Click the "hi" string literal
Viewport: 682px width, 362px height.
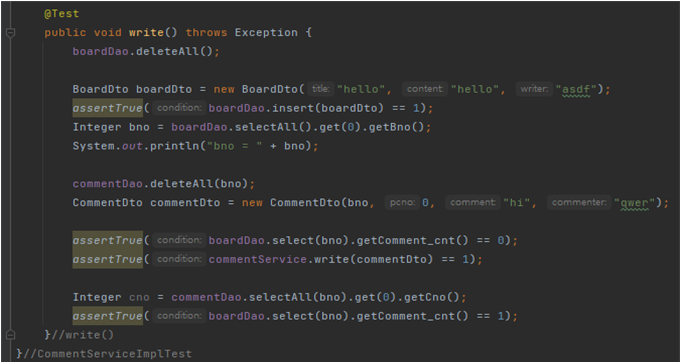click(x=516, y=203)
